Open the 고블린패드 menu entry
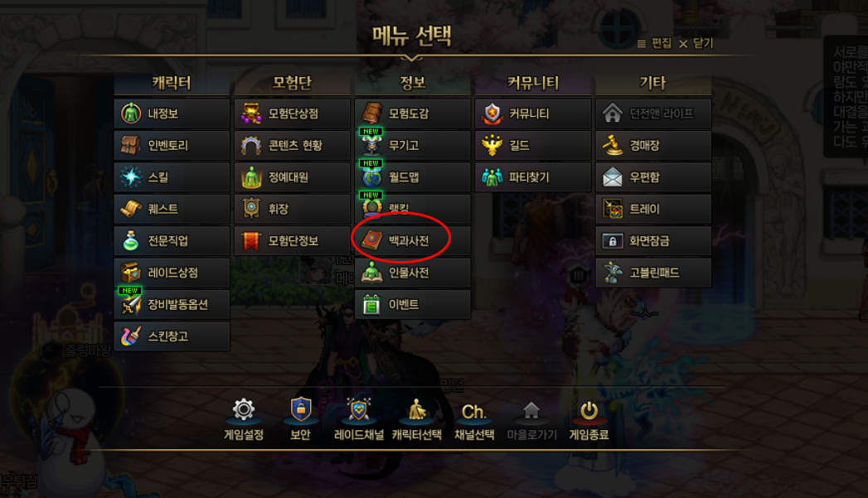This screenshot has height=498, width=868. (653, 273)
